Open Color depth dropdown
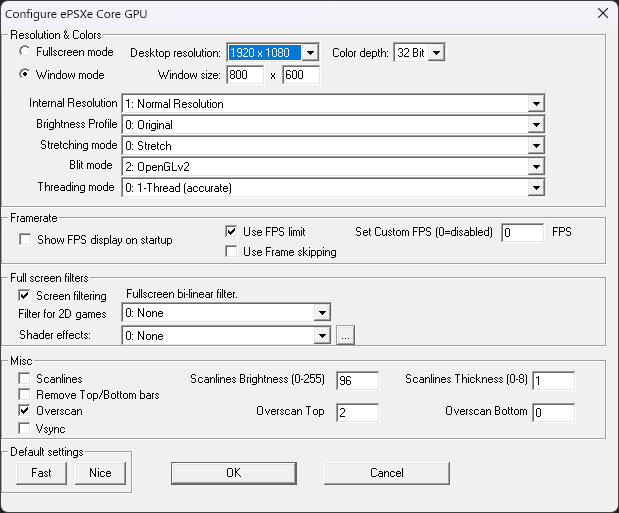 (x=436, y=53)
